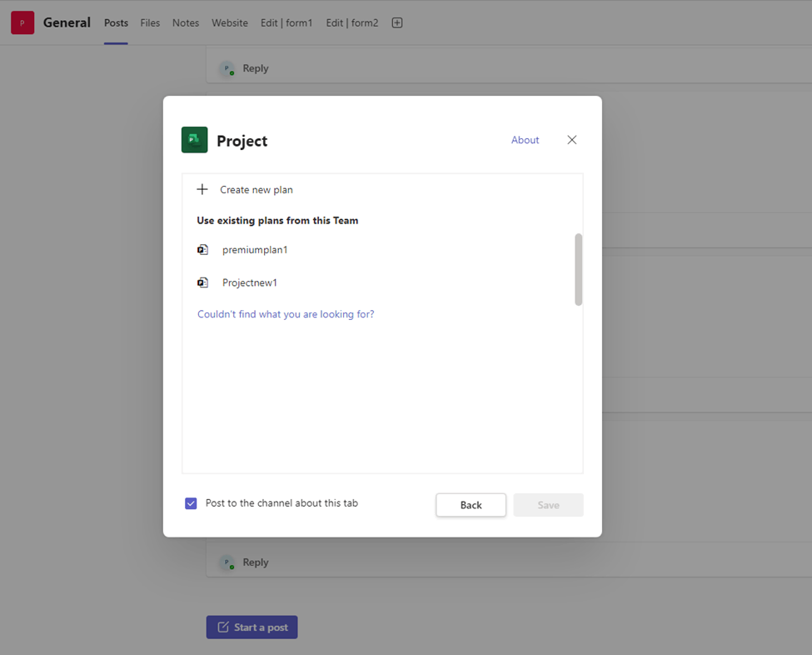Screen dimensions: 812x655
Task: Click the premiumplan1 plan file icon
Action: click(x=202, y=250)
